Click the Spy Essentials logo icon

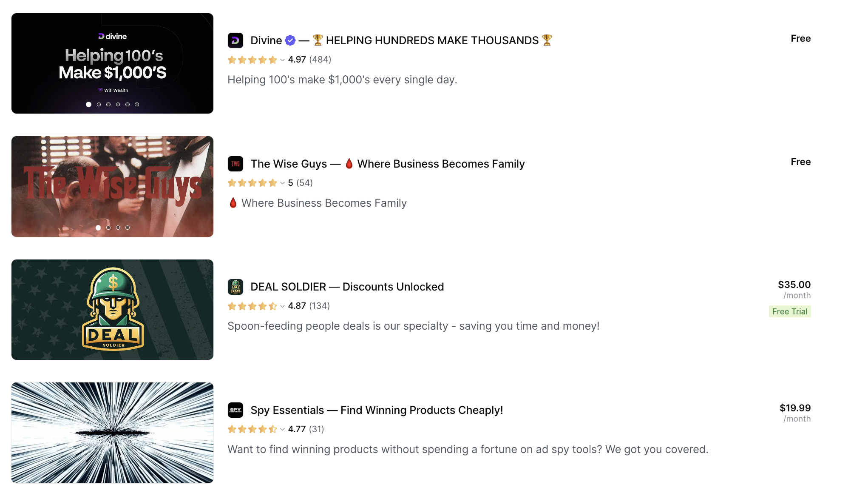(235, 410)
